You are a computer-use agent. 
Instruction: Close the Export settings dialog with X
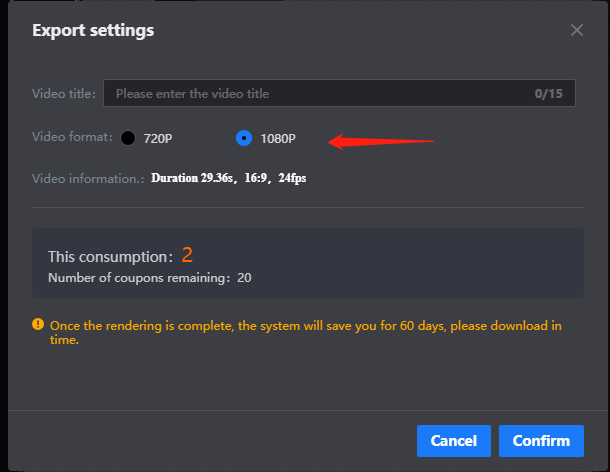pyautogui.click(x=577, y=30)
